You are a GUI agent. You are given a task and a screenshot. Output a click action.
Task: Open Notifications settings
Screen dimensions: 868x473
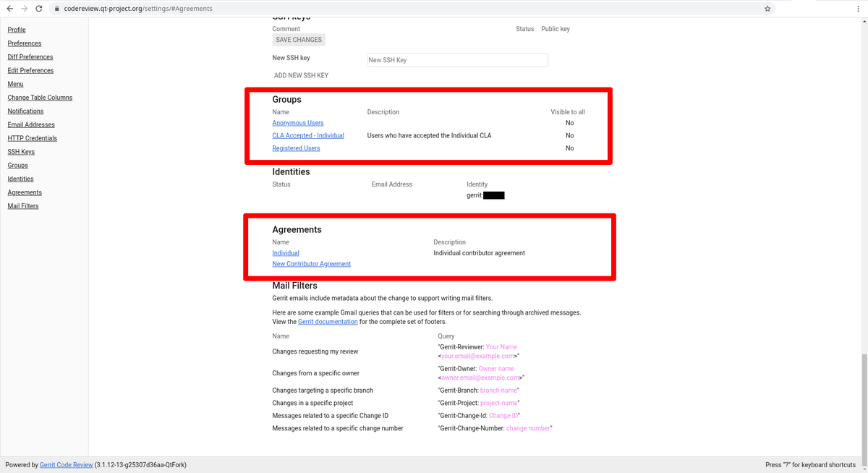click(25, 111)
